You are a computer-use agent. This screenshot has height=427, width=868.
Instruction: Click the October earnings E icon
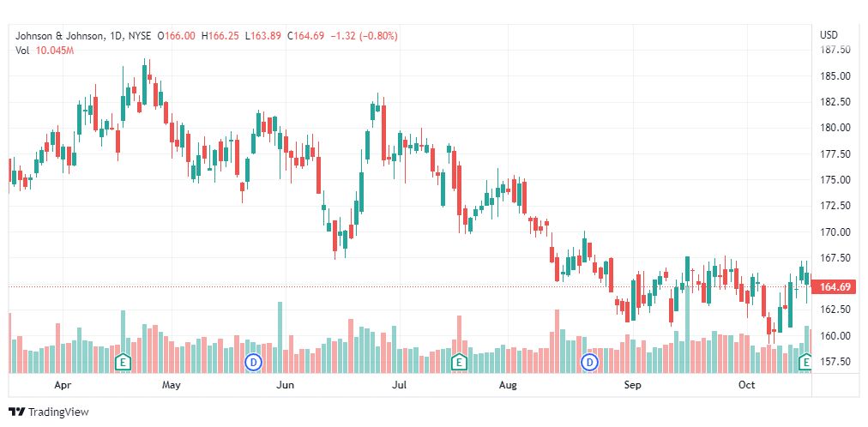[x=806, y=363]
